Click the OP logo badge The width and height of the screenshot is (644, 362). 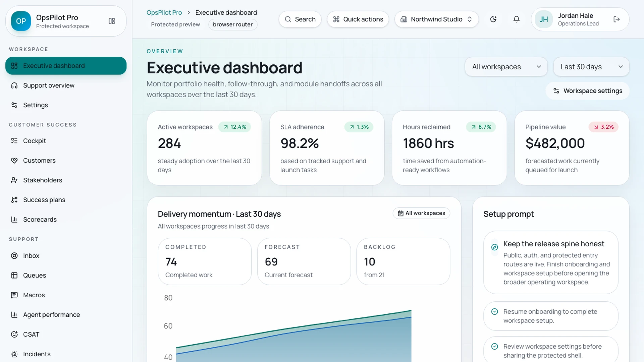click(21, 21)
